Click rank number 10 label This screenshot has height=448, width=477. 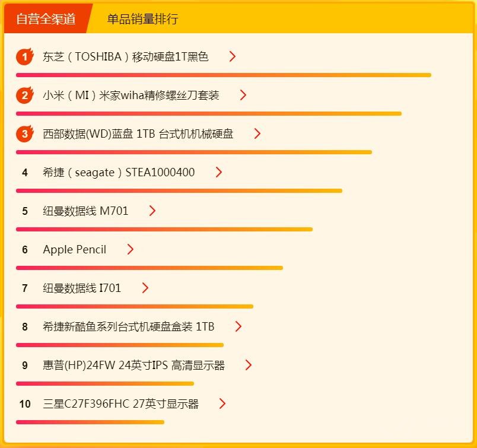[25, 404]
